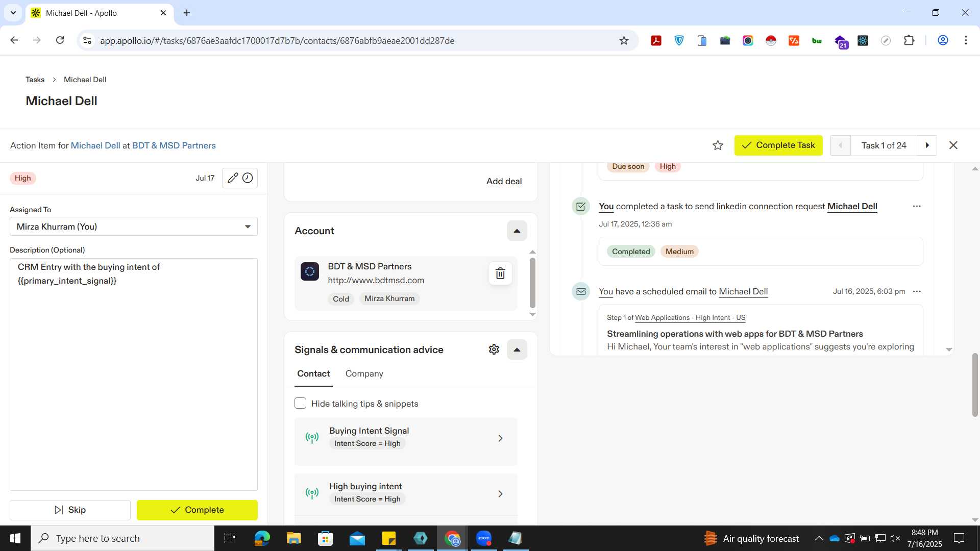
Task: Click the clock reschedule icon
Action: point(248,178)
